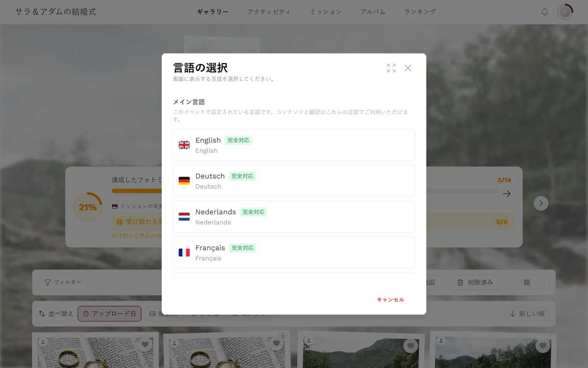Set the language to Français
588x368 pixels.
[294, 253]
